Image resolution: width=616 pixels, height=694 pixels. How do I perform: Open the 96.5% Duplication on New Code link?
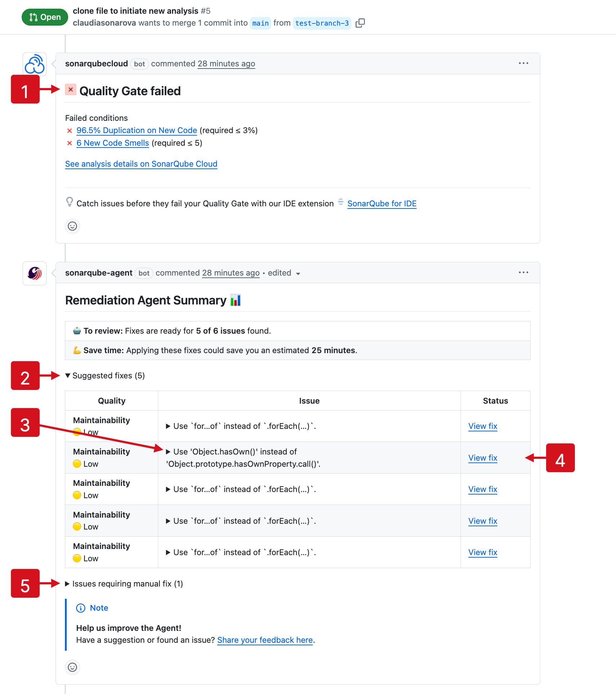click(137, 130)
